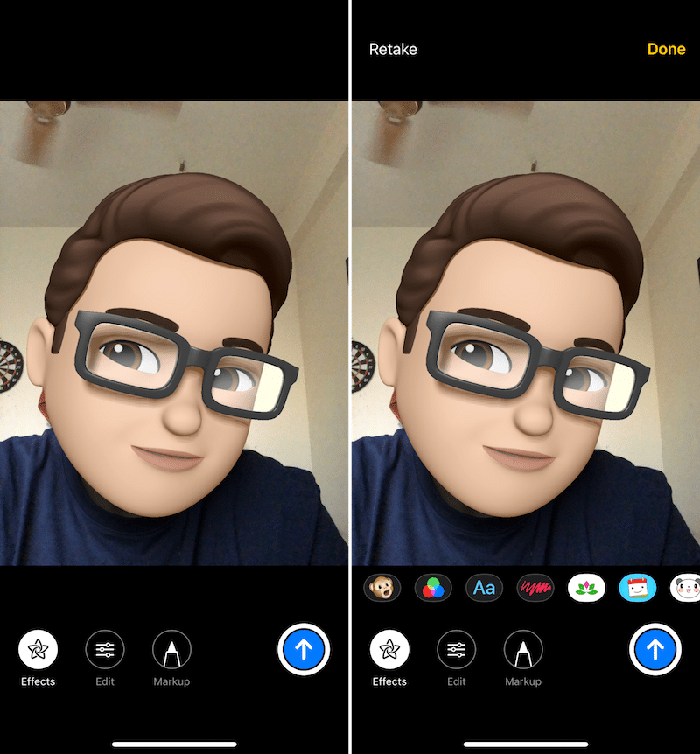Viewport: 700px width, 754px height.
Task: Select the partially visible panda sticker icon
Action: click(x=685, y=587)
